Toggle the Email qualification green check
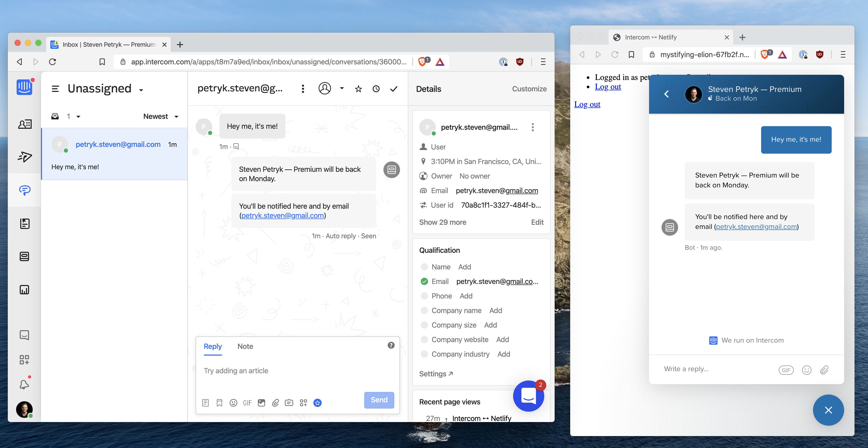Screen dimensions: 868x448 (424, 281)
